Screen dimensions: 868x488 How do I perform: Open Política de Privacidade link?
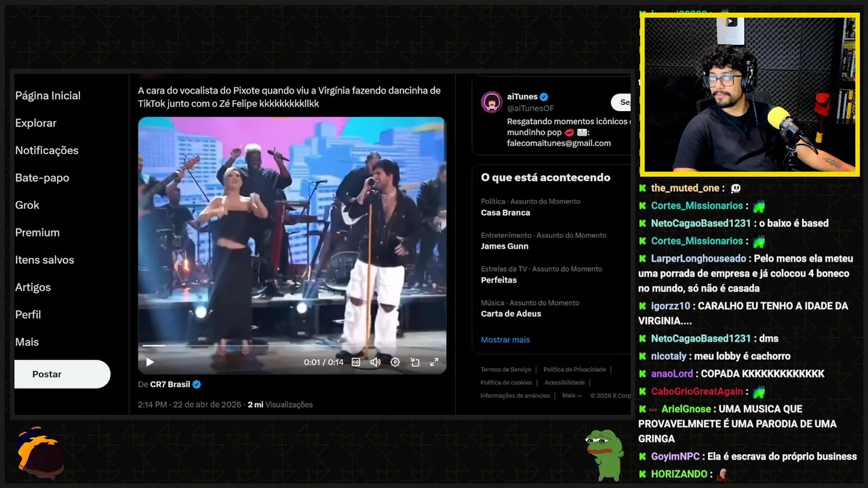[574, 369]
